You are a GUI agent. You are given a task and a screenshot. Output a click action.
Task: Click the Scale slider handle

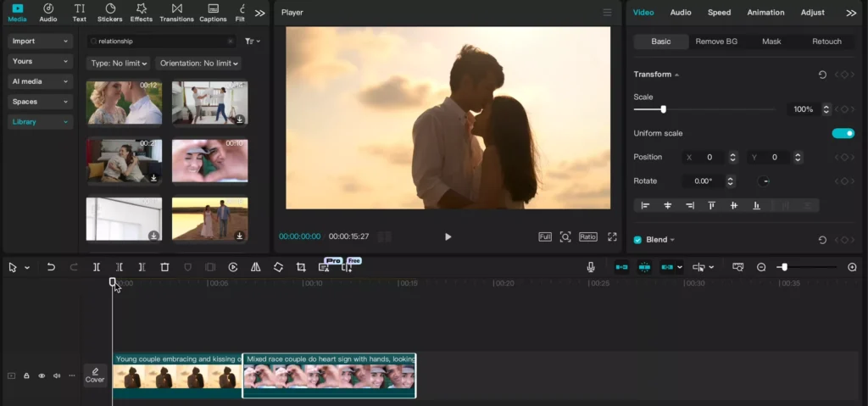[x=663, y=109]
